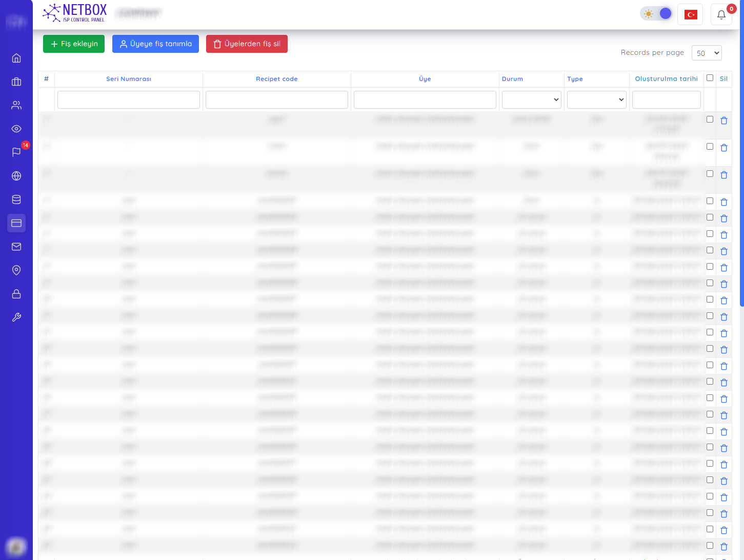Click the users icon in sidebar
This screenshot has width=744, height=560.
coord(16,105)
